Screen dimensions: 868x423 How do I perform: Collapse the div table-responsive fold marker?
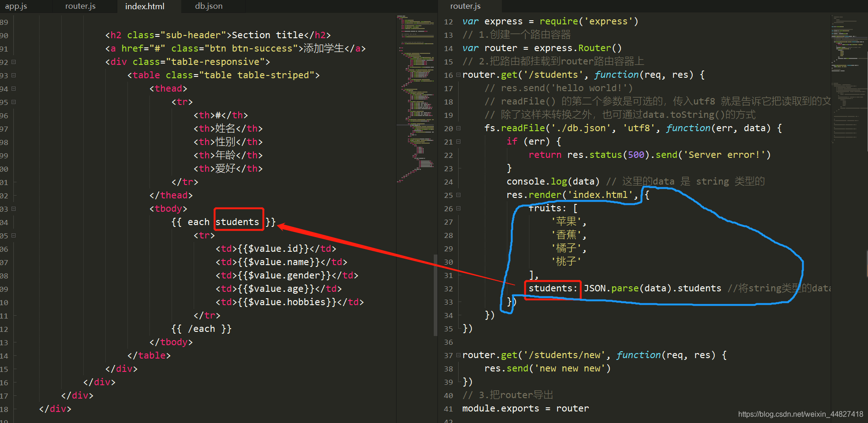(x=14, y=62)
